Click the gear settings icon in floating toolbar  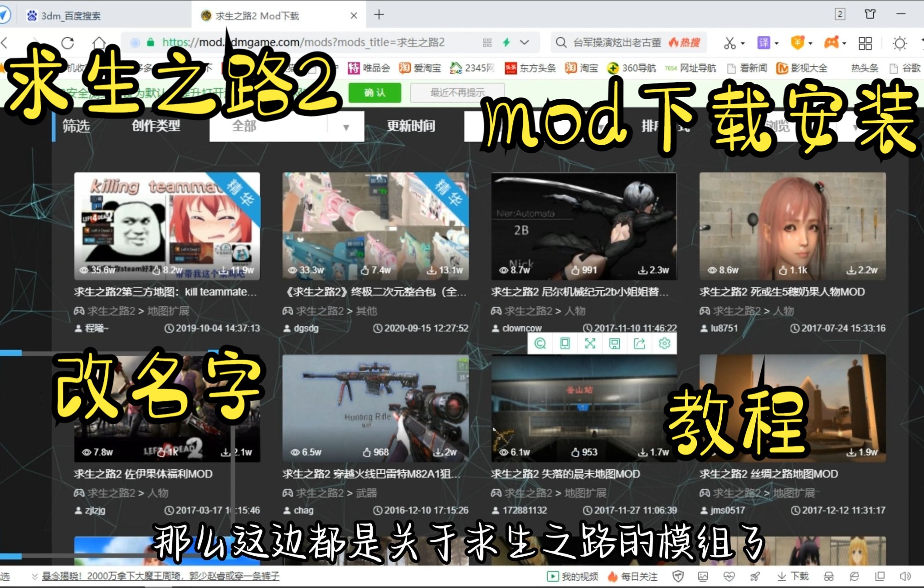(x=664, y=343)
